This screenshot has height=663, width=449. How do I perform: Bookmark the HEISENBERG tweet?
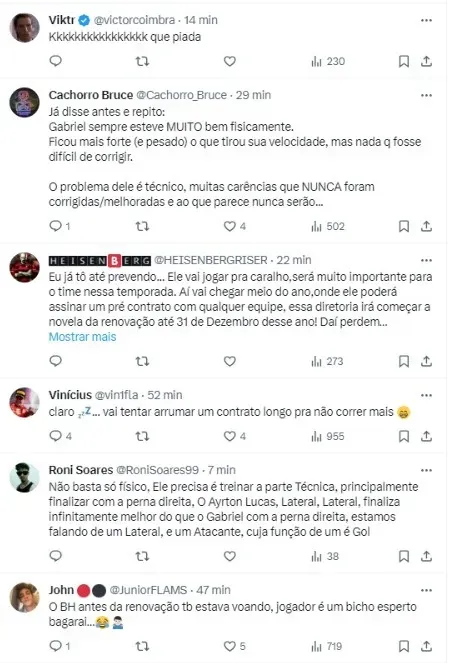pyautogui.click(x=404, y=361)
